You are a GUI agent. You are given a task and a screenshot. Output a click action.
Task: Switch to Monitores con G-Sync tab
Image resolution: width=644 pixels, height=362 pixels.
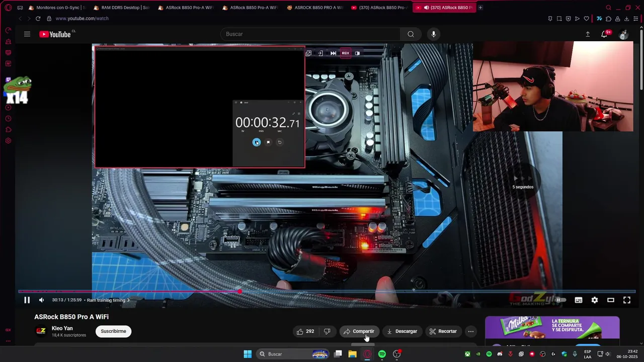pyautogui.click(x=57, y=8)
